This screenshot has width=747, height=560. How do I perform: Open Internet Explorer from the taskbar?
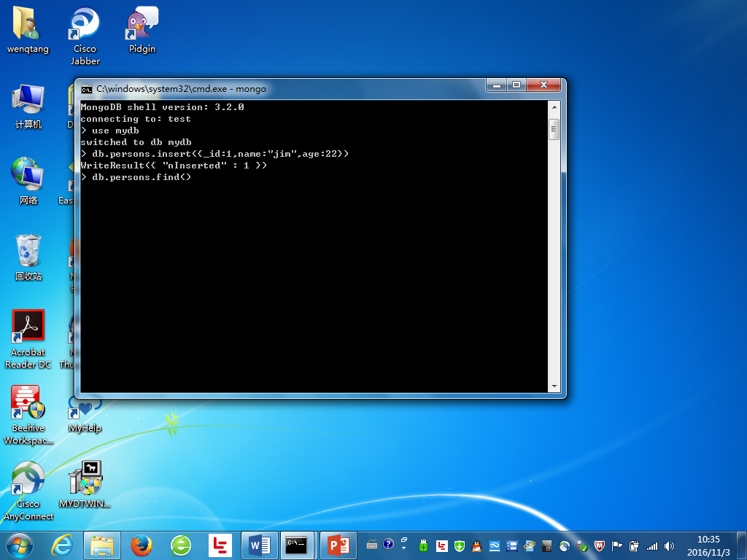[x=63, y=545]
